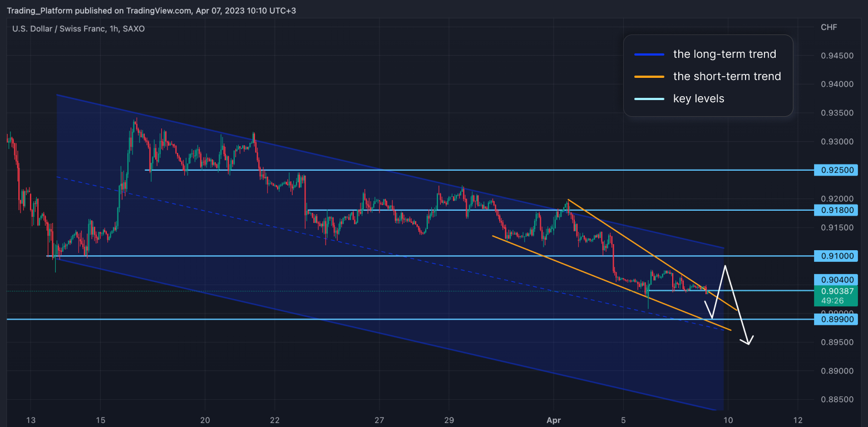Click the highlighted 0.91800 key level label
This screenshot has width=868, height=427.
point(836,210)
